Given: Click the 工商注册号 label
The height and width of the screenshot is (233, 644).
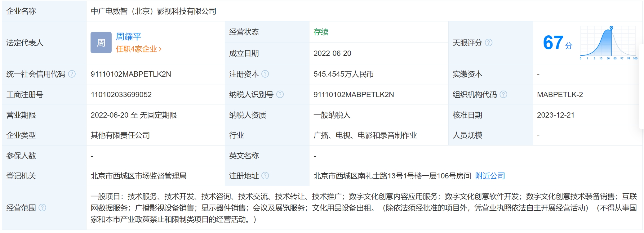Looking at the screenshot, I should click(25, 95).
